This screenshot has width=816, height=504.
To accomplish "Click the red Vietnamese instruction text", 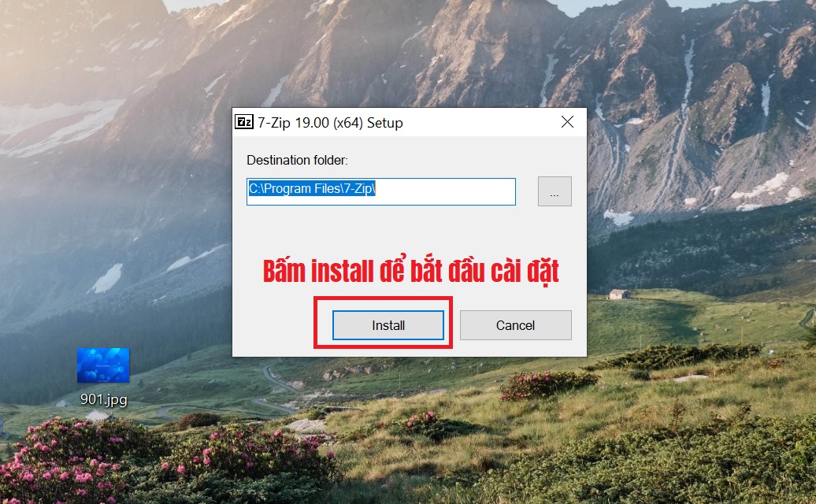I will 410,271.
